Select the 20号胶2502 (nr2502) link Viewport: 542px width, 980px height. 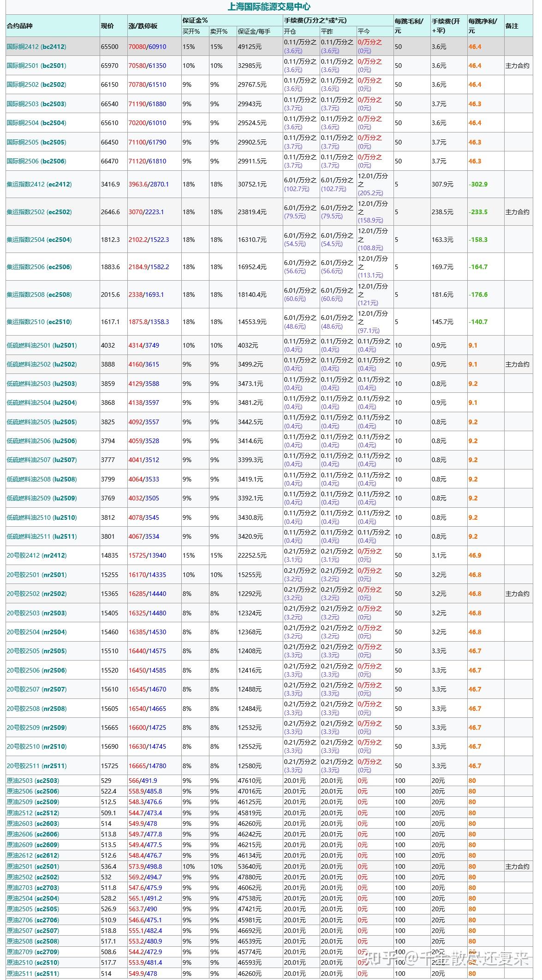pyautogui.click(x=36, y=594)
